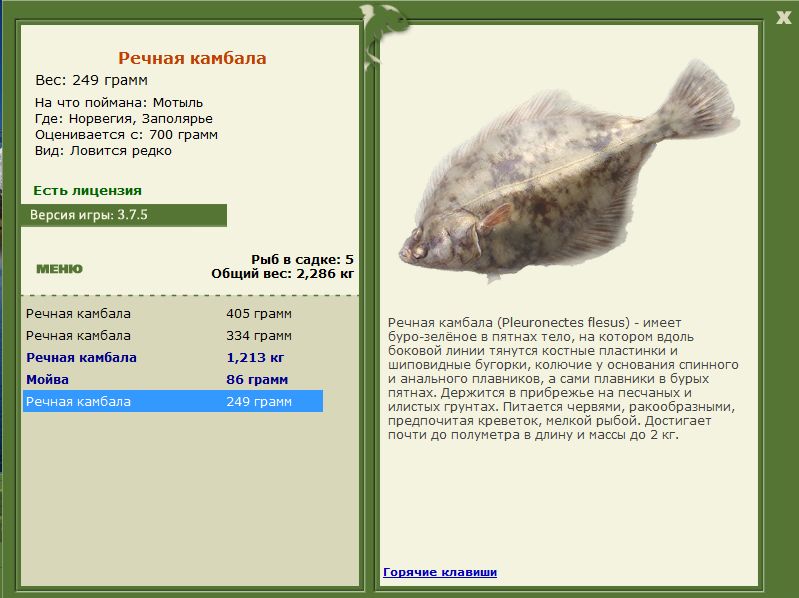Open the МЕНЮ button
799x598 pixels.
[x=59, y=269]
